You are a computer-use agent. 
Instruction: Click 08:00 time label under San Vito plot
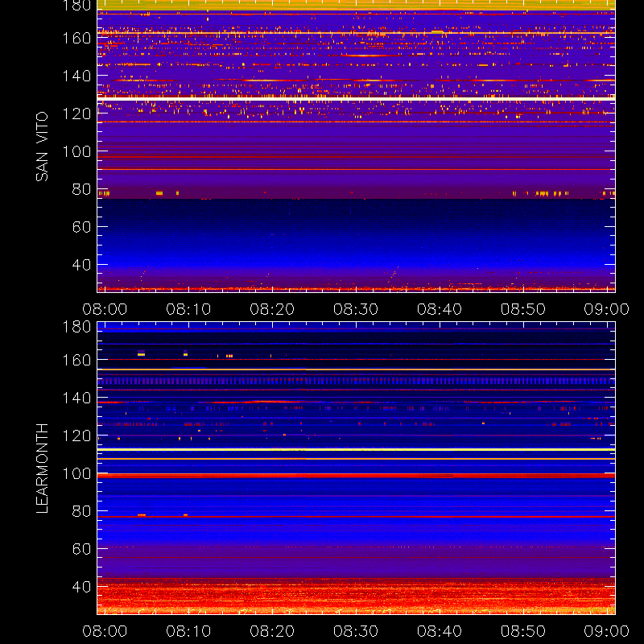pyautogui.click(x=105, y=309)
